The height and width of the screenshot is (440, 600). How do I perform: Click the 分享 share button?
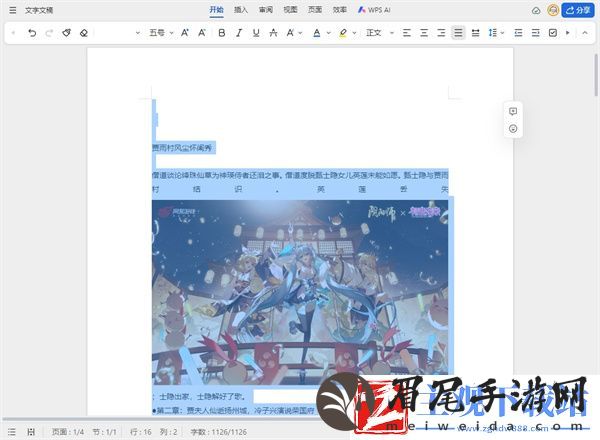pyautogui.click(x=580, y=10)
